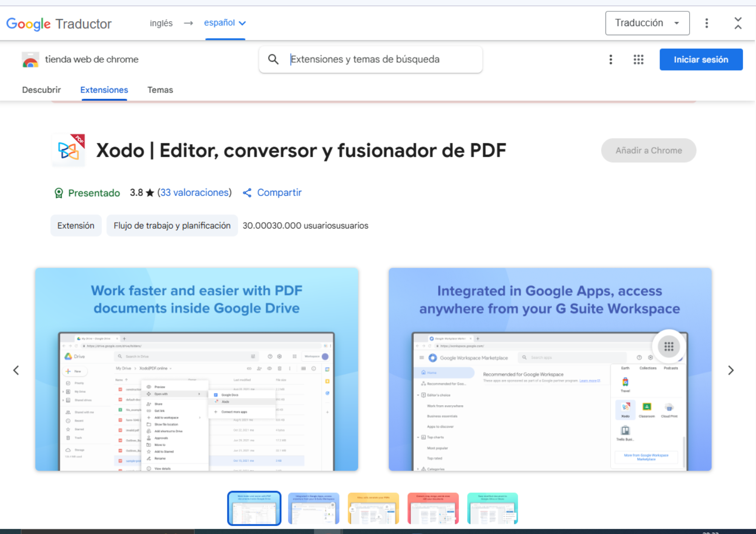Go to the previous carousel screenshot
The height and width of the screenshot is (534, 756).
click(x=16, y=370)
